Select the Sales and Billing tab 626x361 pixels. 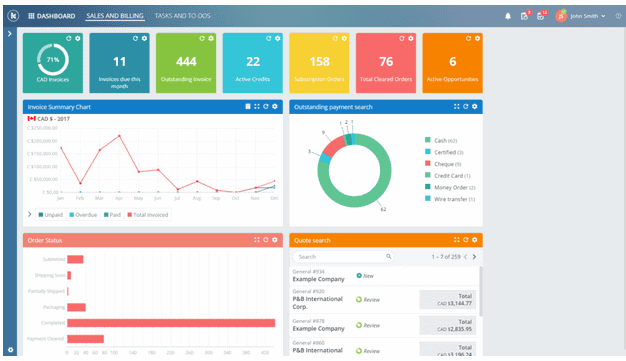115,16
